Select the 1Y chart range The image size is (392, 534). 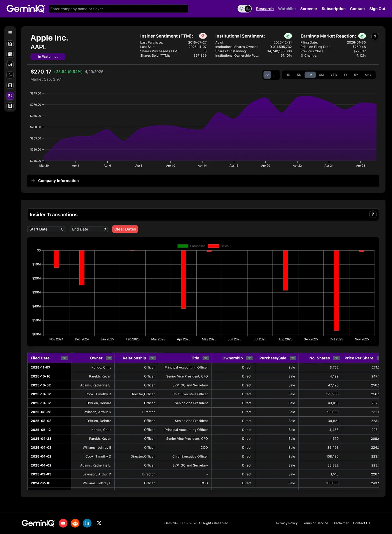[x=345, y=75]
